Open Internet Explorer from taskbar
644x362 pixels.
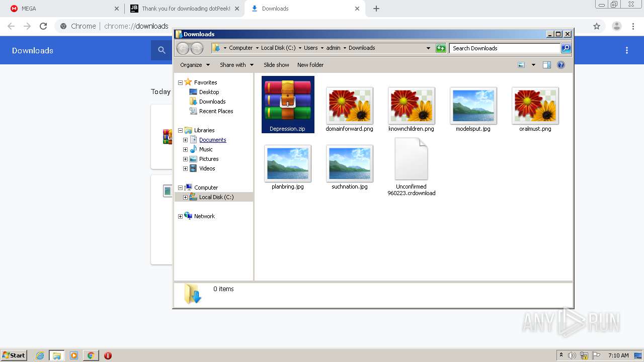click(x=40, y=355)
